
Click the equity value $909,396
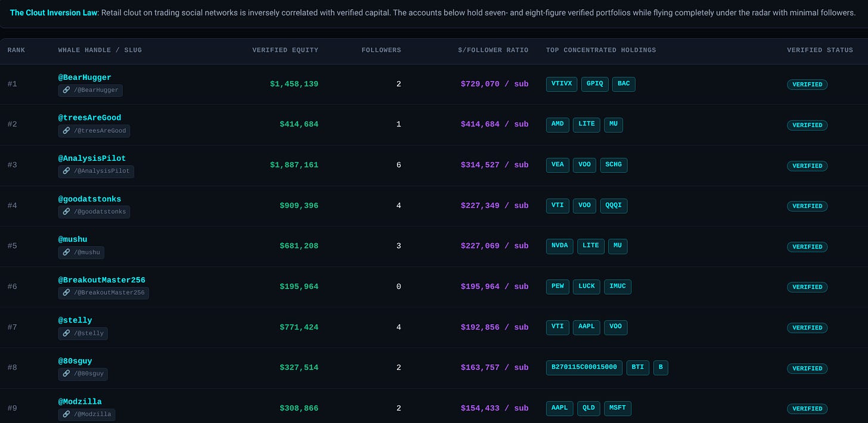pos(299,206)
